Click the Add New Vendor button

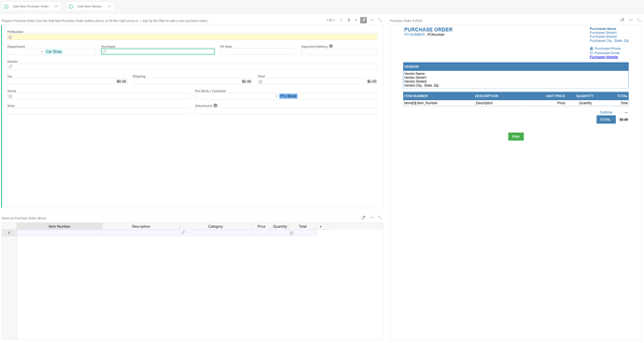86,7
